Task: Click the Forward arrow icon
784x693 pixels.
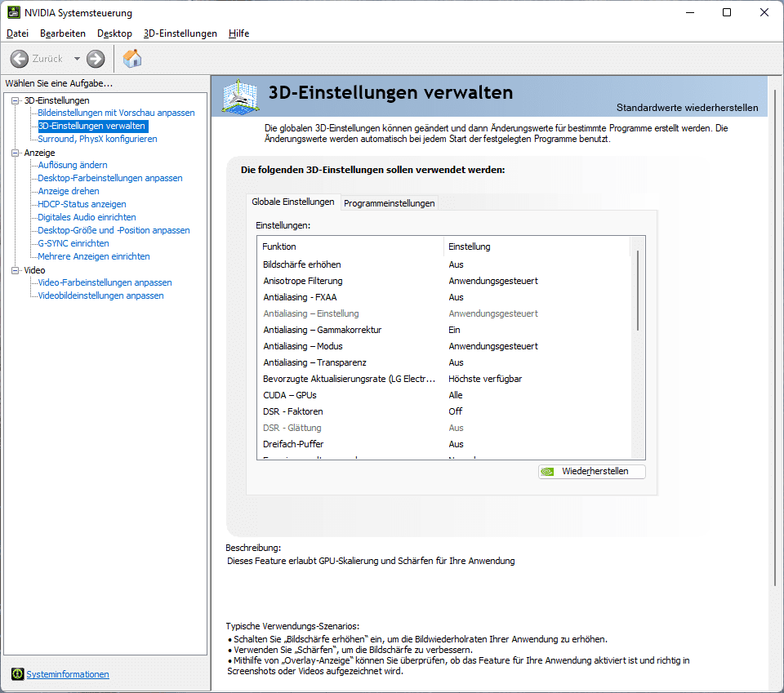Action: click(x=96, y=59)
